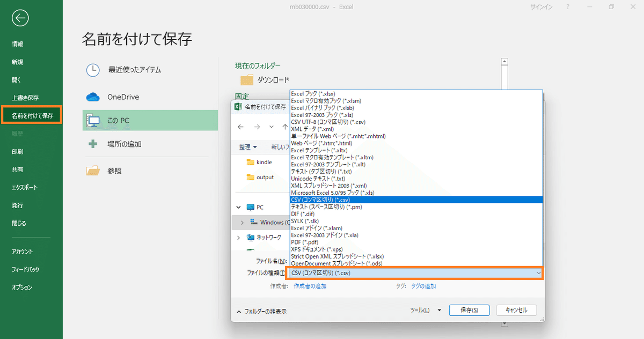Click the back arrow circle in backstage
Viewport: 644px width, 339px height.
click(20, 18)
